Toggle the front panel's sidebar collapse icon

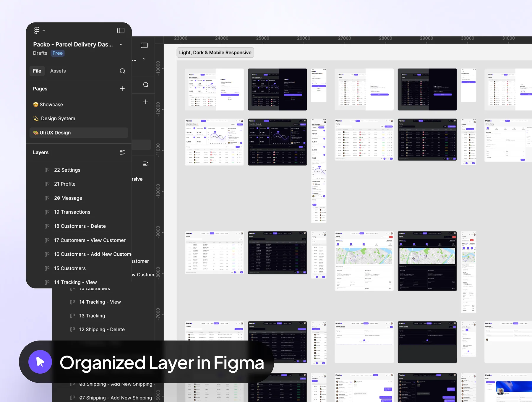coord(121,30)
